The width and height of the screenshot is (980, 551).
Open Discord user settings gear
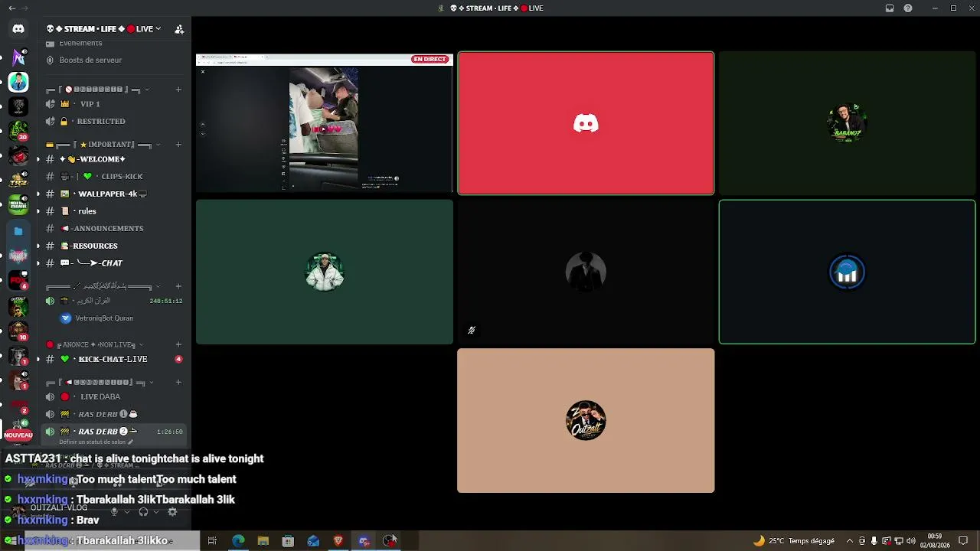(x=172, y=511)
